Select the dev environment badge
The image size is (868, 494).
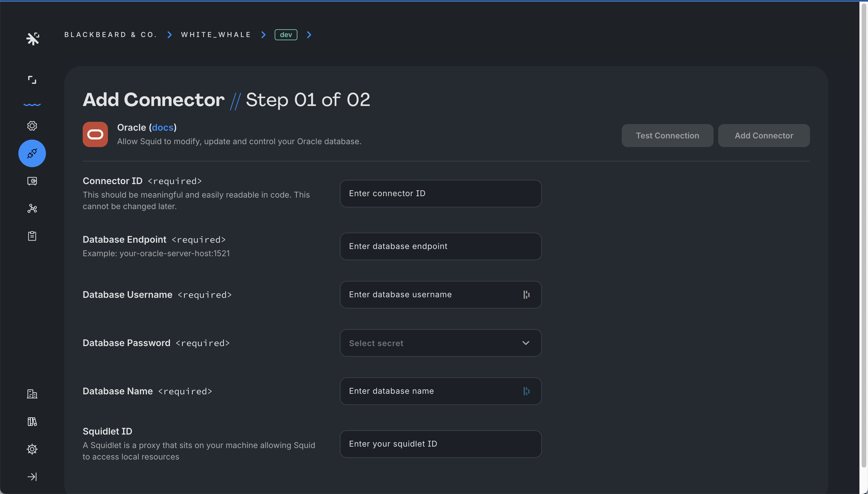pos(286,34)
